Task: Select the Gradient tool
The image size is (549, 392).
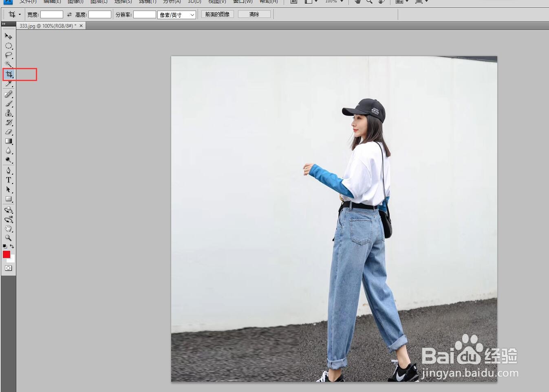Action: tap(8, 141)
